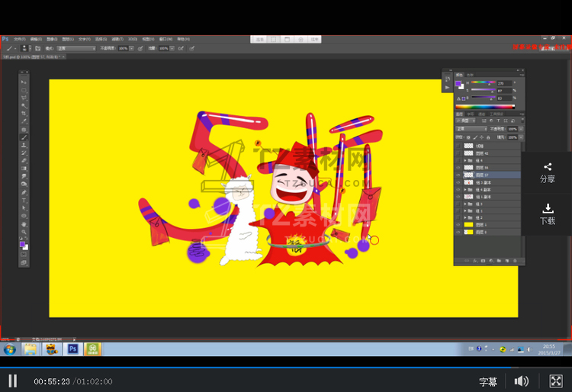Show the hidden layer 图层 42
Viewport: 572px width, 392px height.
458,153
